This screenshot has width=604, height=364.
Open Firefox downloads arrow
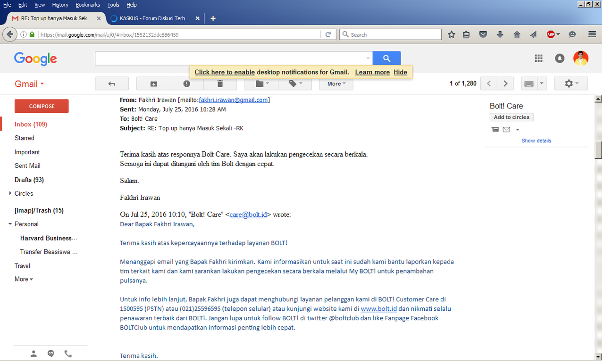coord(500,34)
